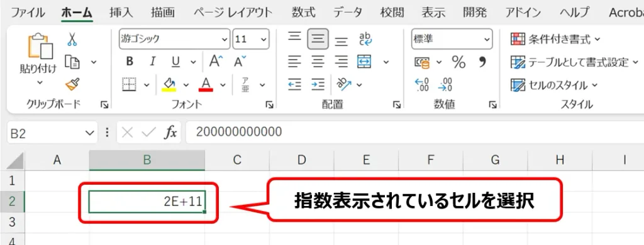Expand borders options arrow
This screenshot has height=245, width=644.
click(147, 85)
